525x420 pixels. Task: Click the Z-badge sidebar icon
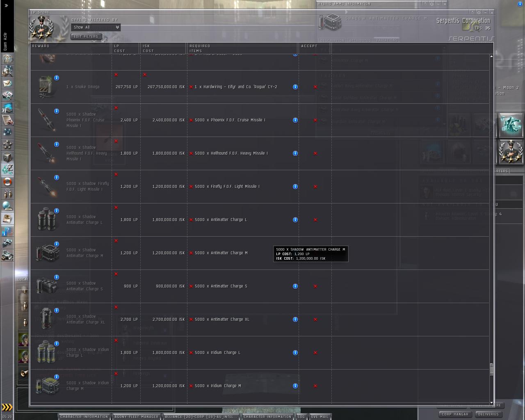pos(7,169)
